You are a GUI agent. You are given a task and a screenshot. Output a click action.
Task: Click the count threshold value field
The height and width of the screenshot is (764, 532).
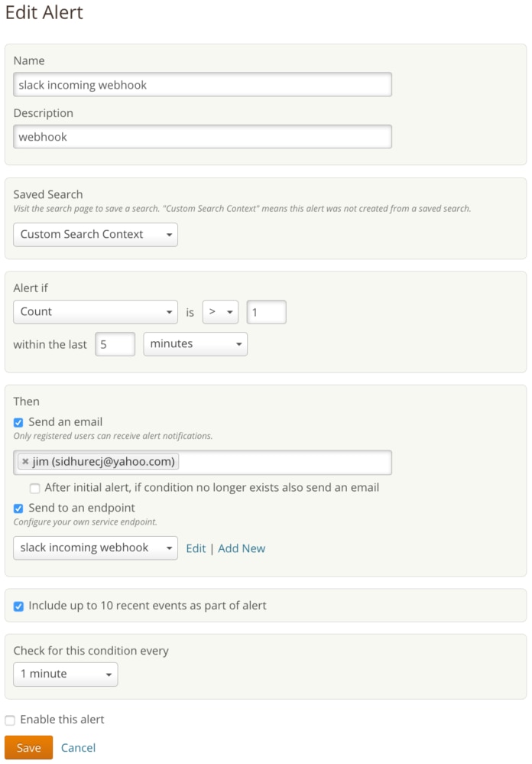pyautogui.click(x=266, y=312)
